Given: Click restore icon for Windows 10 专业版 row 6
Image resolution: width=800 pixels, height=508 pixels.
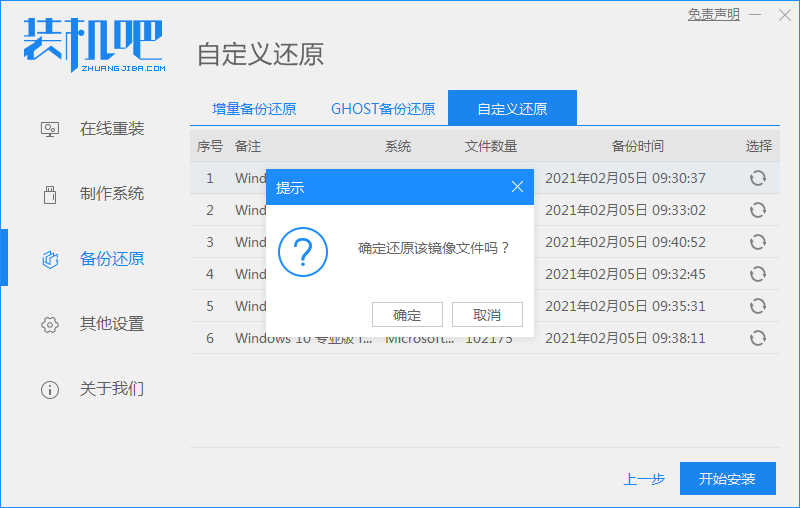Looking at the screenshot, I should [758, 338].
